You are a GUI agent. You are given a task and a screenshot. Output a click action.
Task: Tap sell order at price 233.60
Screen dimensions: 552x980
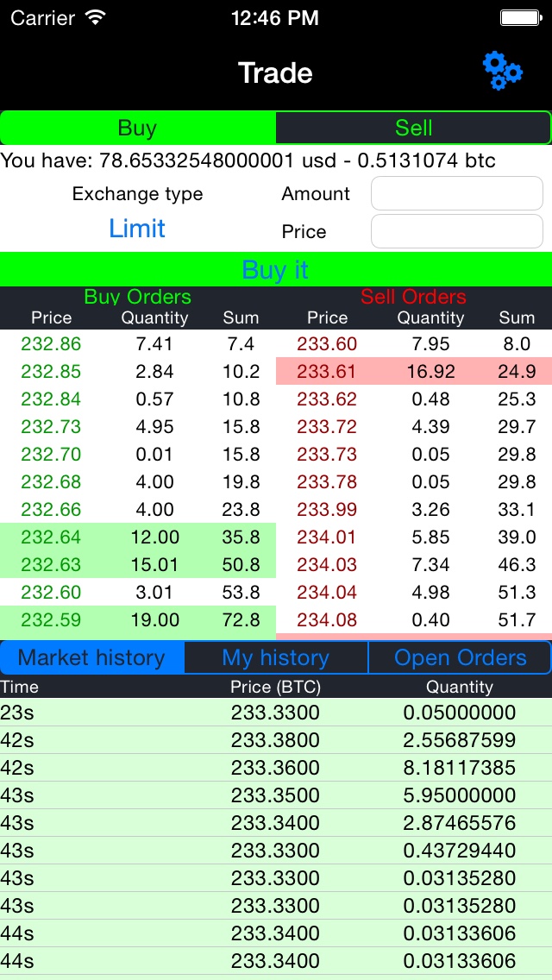tap(414, 344)
